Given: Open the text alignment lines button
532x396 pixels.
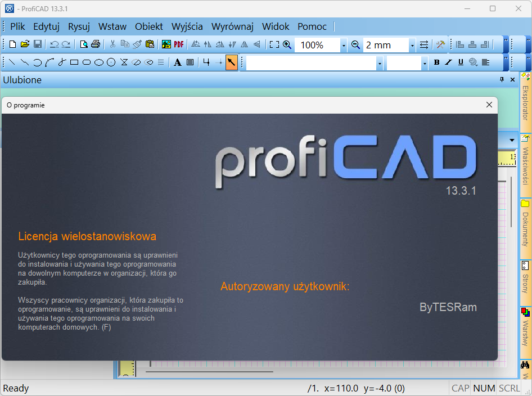Looking at the screenshot, I should 486,62.
